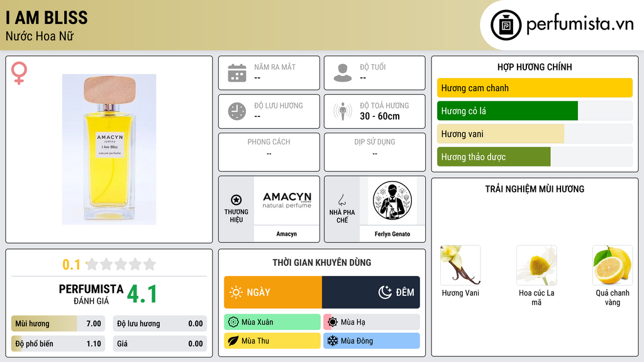Image resolution: width=644 pixels, height=362 pixels.
Task: Click the Độ tuổi label
Action: (x=373, y=67)
